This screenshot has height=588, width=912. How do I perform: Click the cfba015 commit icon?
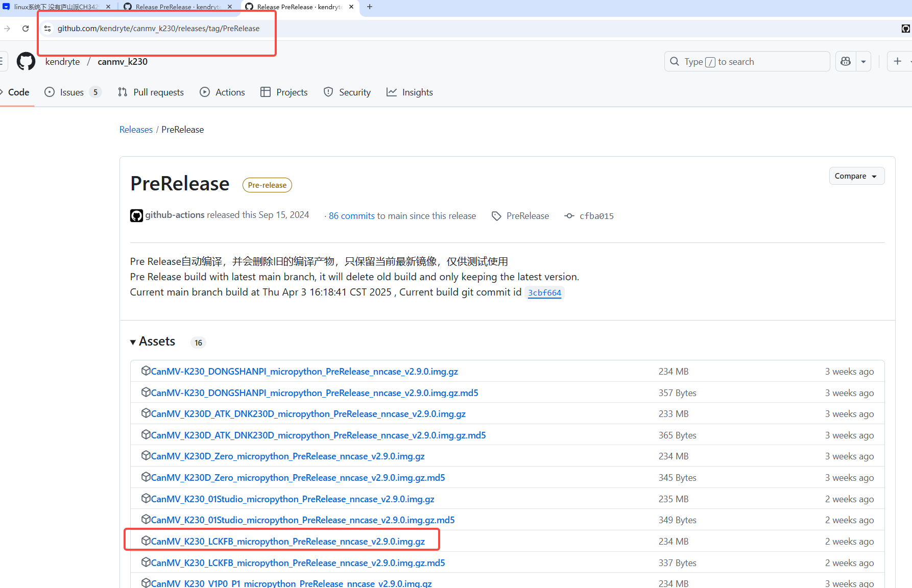point(569,216)
